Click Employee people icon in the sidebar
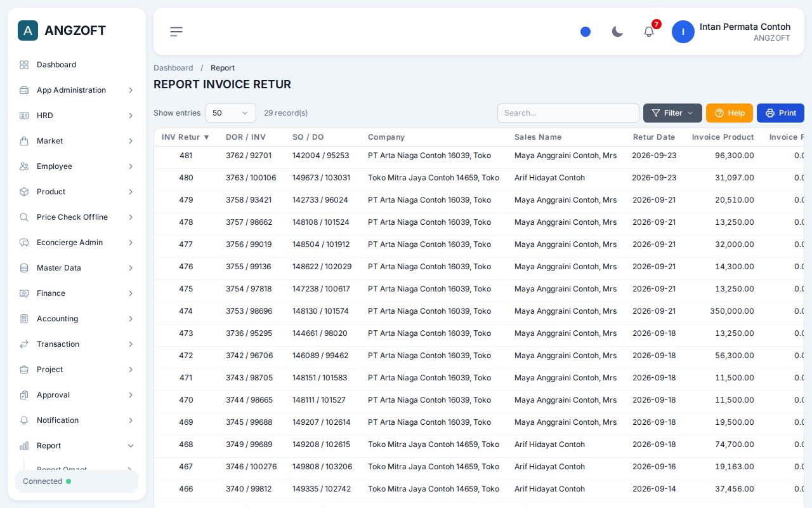This screenshot has height=508, width=812. point(24,166)
